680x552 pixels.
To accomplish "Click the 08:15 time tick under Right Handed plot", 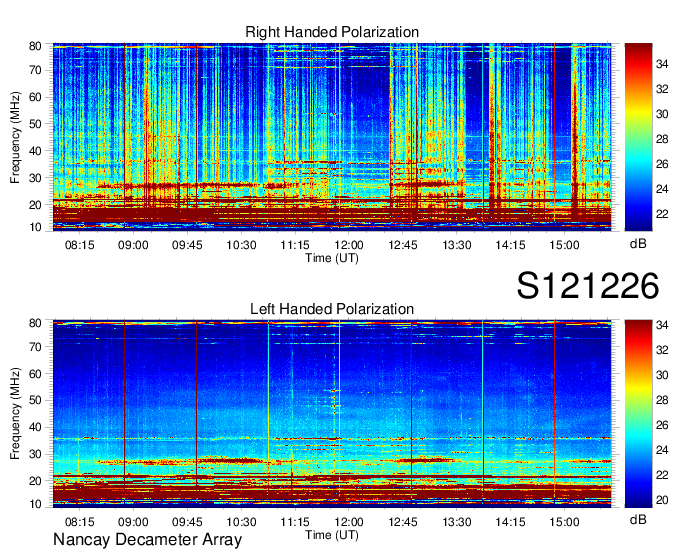I will (79, 245).
